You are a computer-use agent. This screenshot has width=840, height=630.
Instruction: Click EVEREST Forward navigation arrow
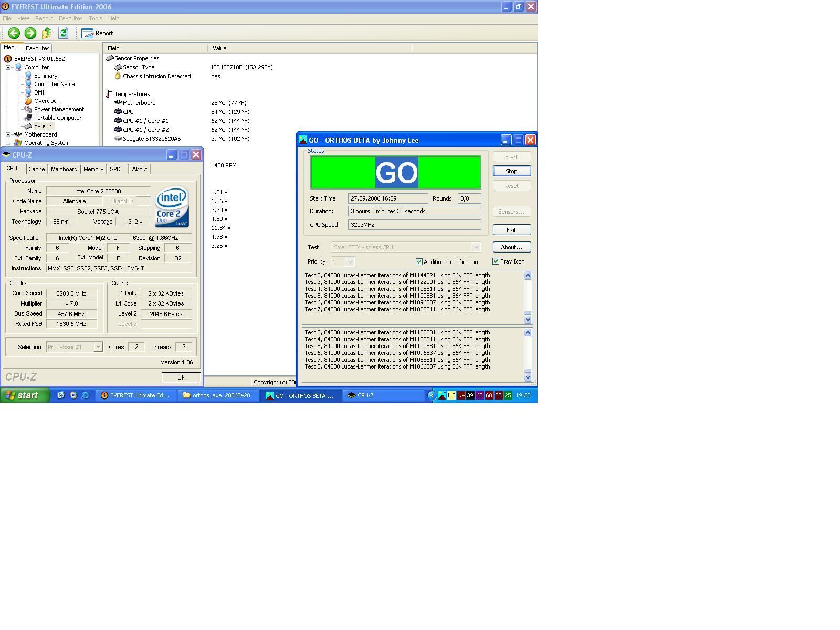click(30, 33)
